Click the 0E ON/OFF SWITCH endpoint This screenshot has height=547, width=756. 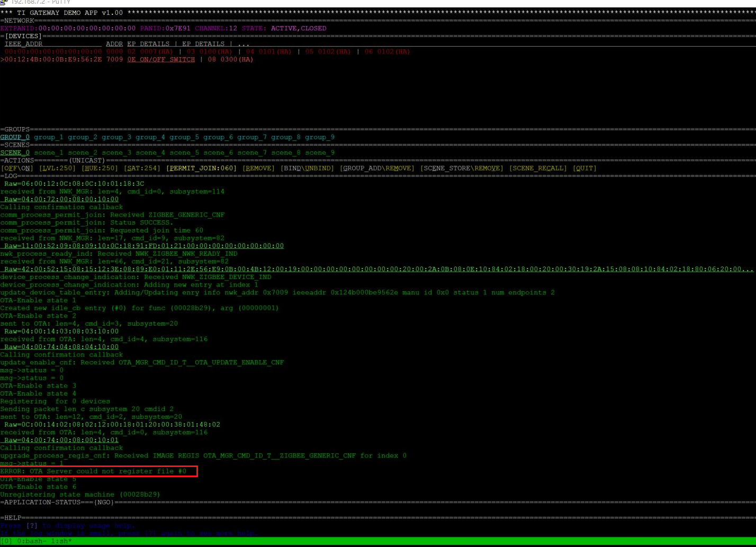coord(161,60)
